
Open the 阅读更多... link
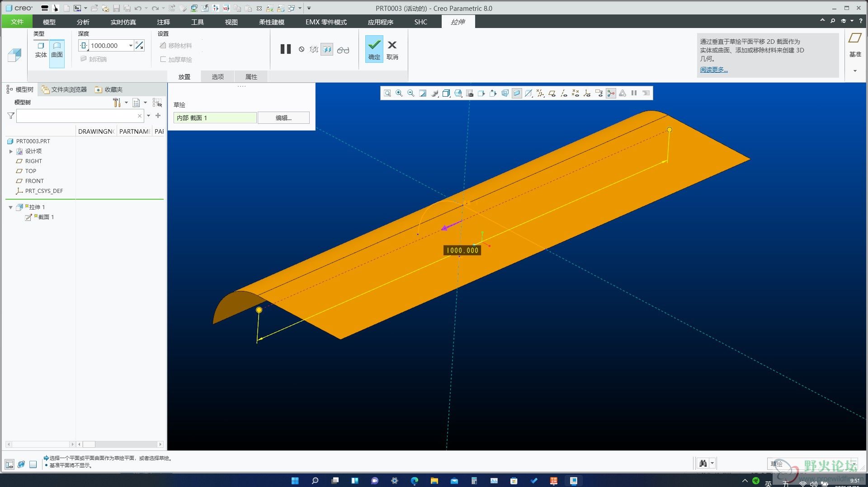coord(714,70)
